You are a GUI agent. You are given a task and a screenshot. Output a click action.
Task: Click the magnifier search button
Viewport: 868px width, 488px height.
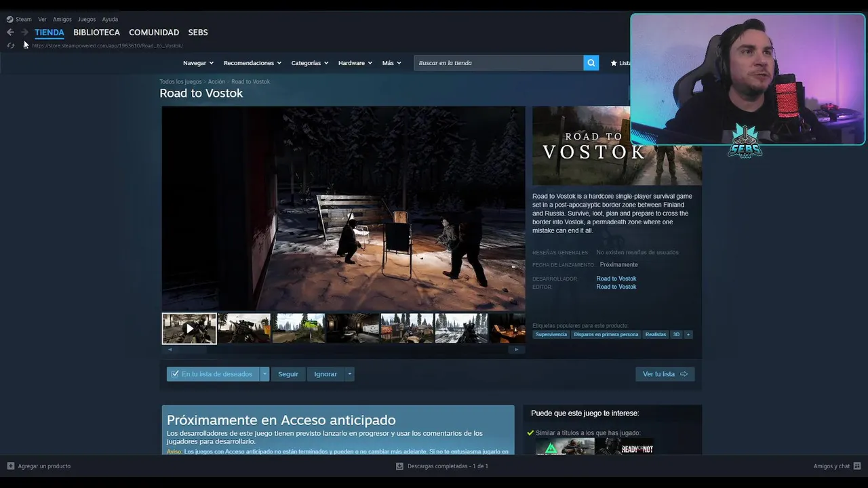(591, 63)
